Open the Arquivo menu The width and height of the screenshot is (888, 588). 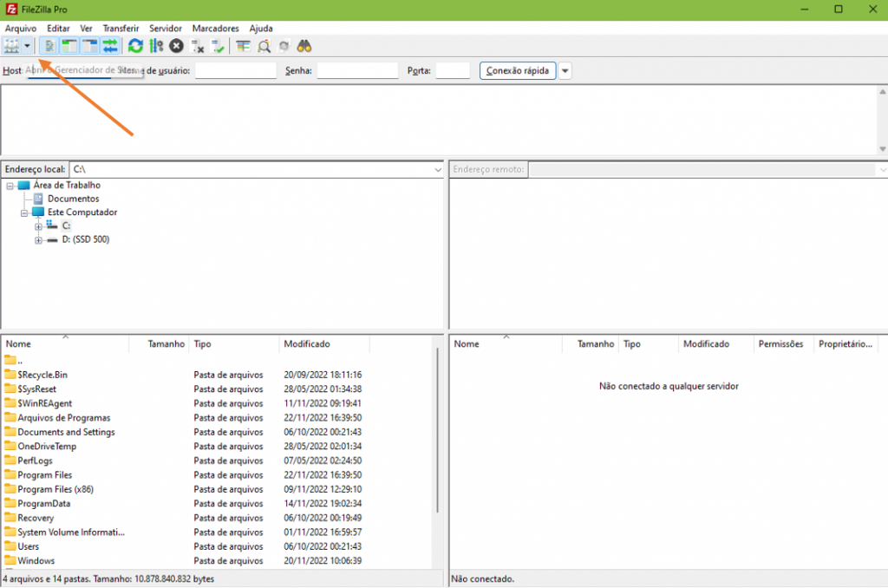coord(21,29)
